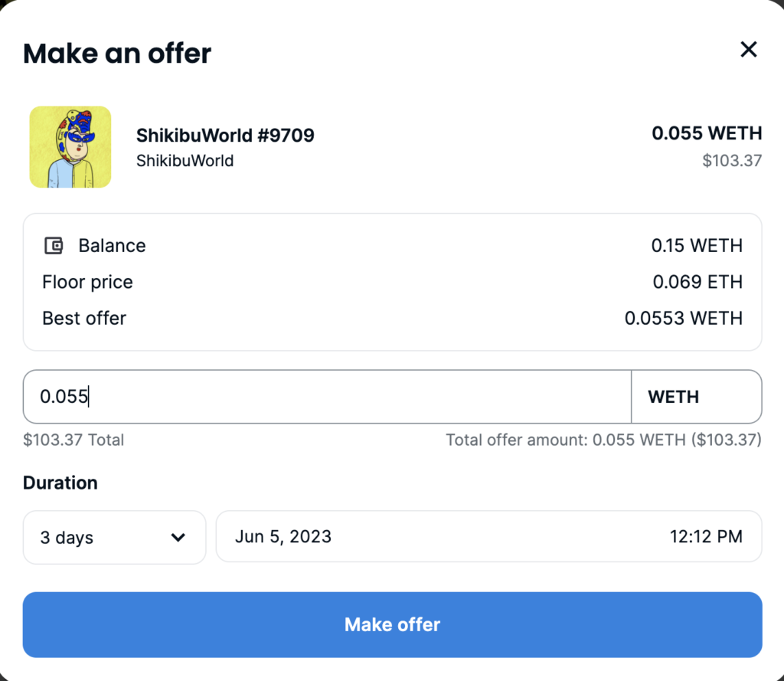
Task: Click the 0.069 ETH floor price value
Action: tap(697, 282)
